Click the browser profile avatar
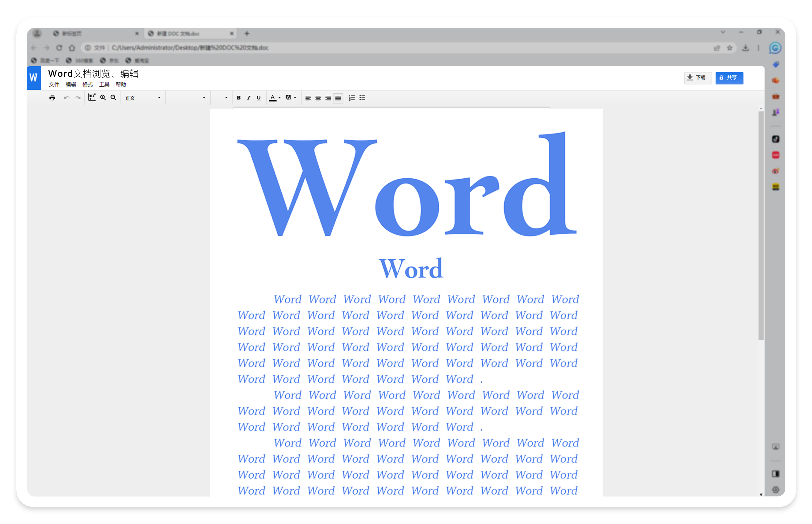The height and width of the screenshot is (524, 812). (x=37, y=33)
